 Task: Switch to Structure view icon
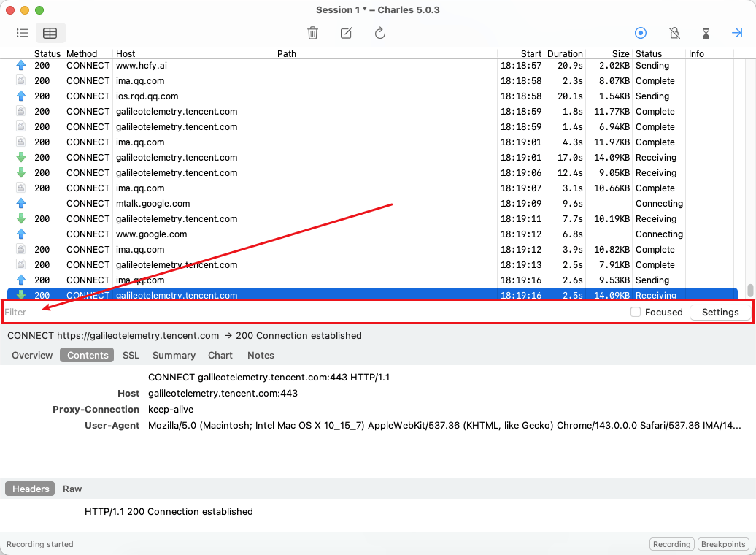pos(23,33)
